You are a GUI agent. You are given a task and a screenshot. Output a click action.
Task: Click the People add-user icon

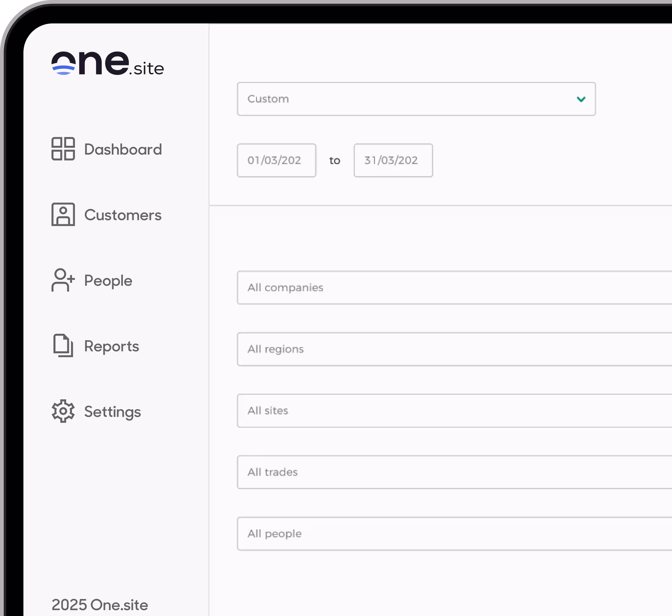click(63, 280)
